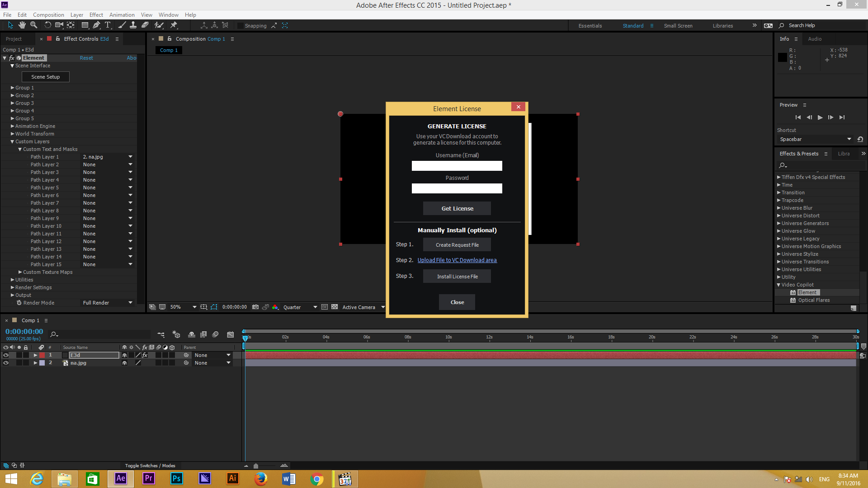868x488 pixels.
Task: Select the Unified Camera tool
Action: pyautogui.click(x=59, y=25)
